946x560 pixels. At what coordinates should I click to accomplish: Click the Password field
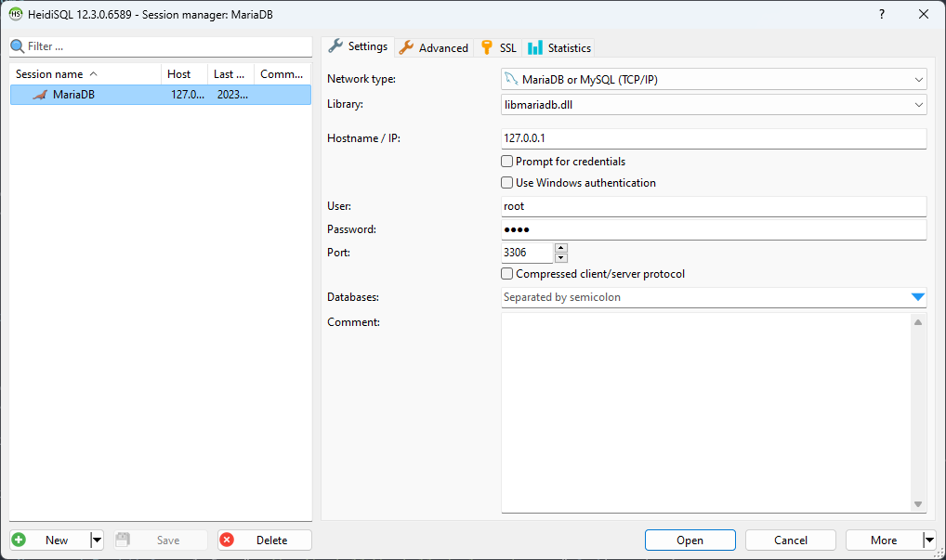tap(714, 229)
